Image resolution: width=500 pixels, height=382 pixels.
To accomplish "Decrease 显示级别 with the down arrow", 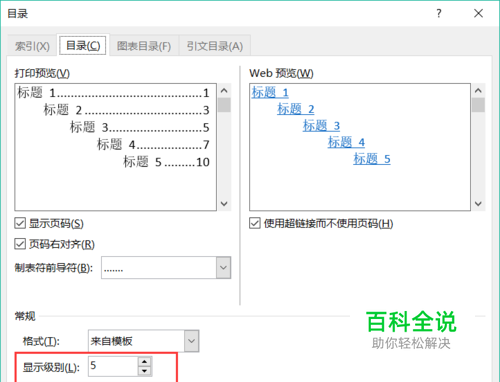I will [x=144, y=371].
